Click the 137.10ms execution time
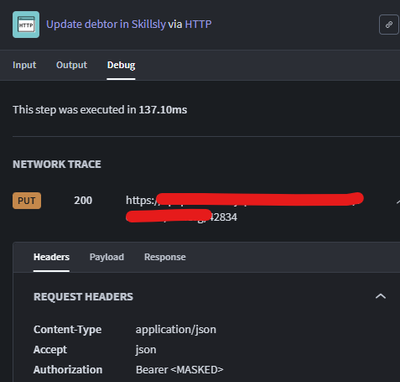Viewport: 400px width, 382px height. [163, 110]
